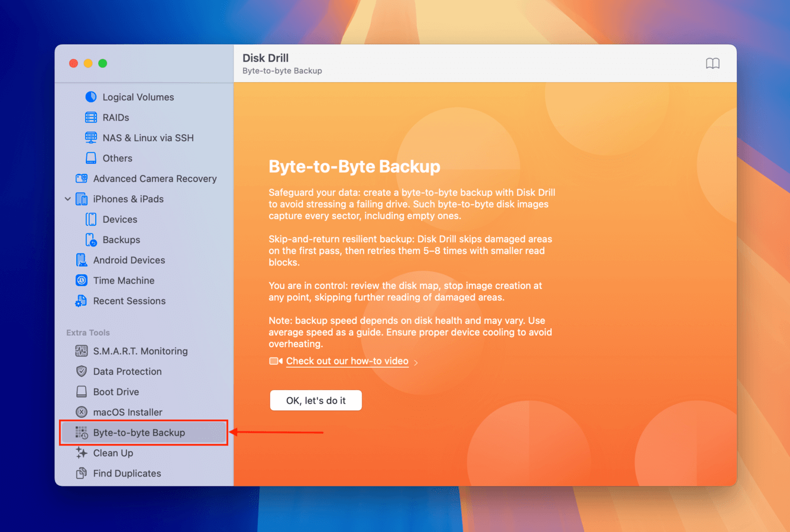Click the Android Devices icon

coord(82,260)
